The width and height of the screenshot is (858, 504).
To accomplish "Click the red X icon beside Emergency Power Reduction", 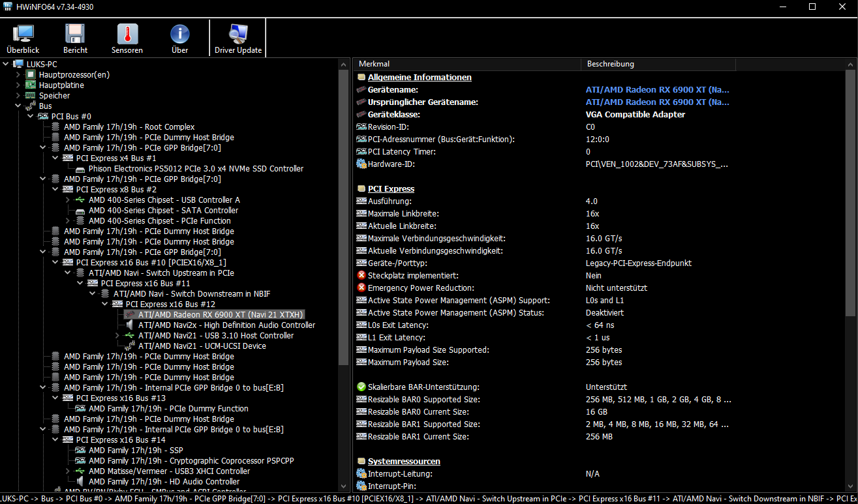I will (x=361, y=288).
